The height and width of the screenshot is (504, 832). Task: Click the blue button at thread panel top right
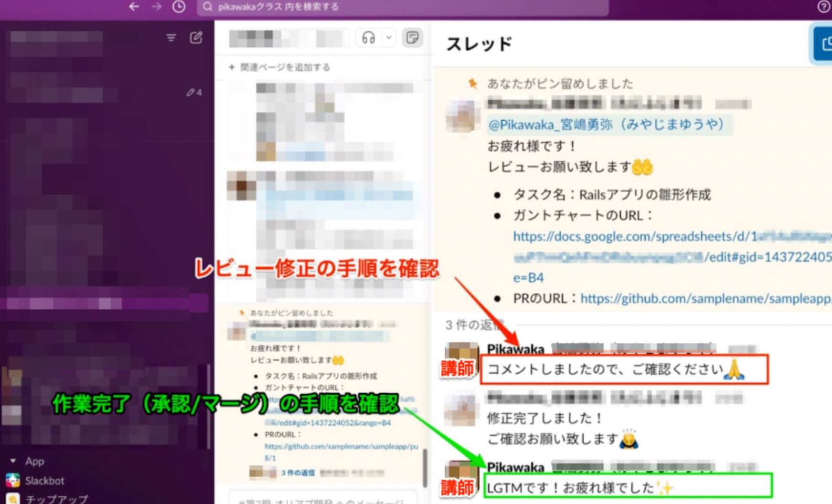(x=822, y=44)
